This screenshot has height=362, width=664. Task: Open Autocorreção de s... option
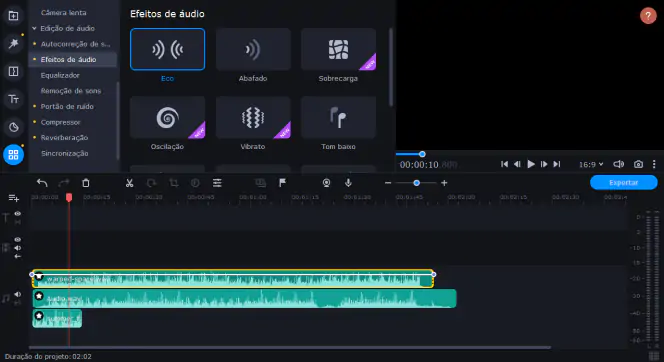coord(75,44)
